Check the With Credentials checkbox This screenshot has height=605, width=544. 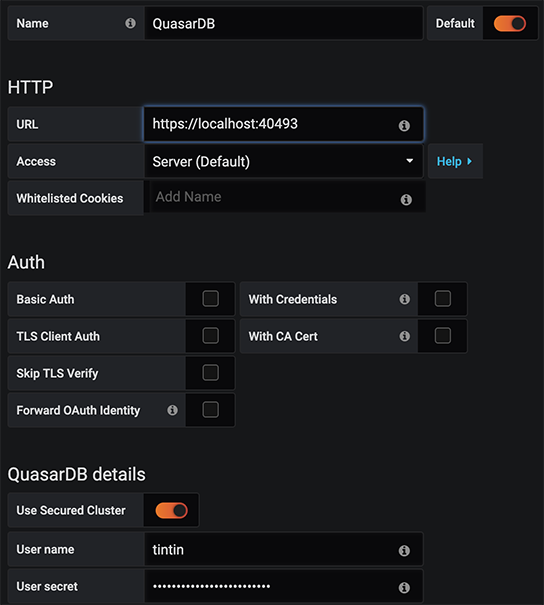pos(443,299)
